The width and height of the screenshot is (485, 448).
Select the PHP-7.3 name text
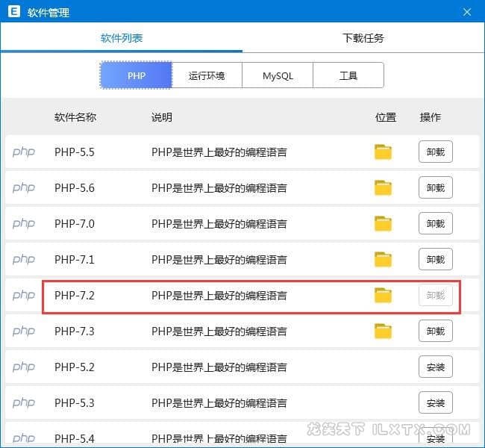74,332
